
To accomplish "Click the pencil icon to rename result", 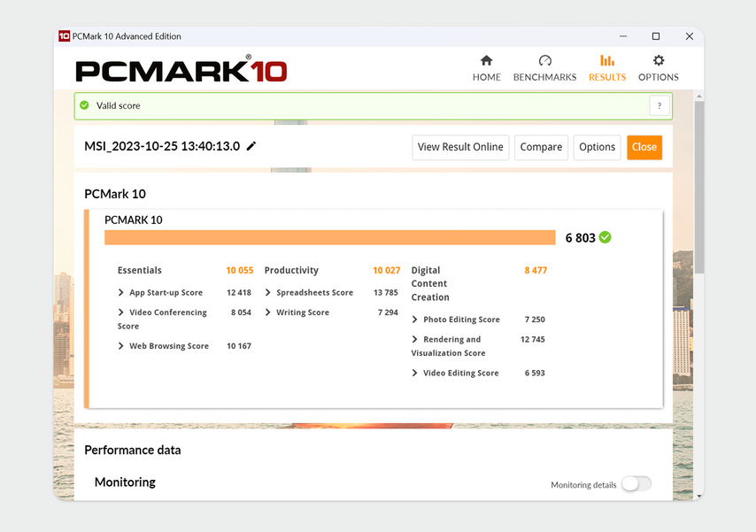I will [x=251, y=146].
